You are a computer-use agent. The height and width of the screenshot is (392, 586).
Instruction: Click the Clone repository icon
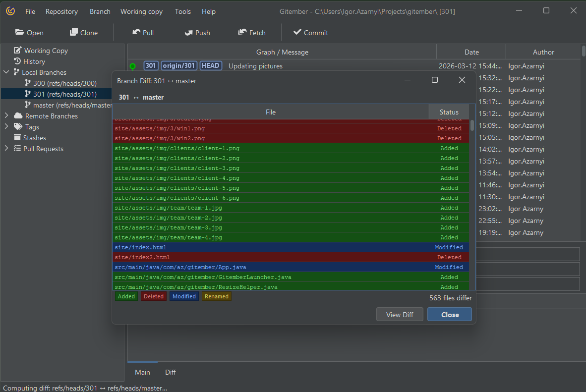74,32
